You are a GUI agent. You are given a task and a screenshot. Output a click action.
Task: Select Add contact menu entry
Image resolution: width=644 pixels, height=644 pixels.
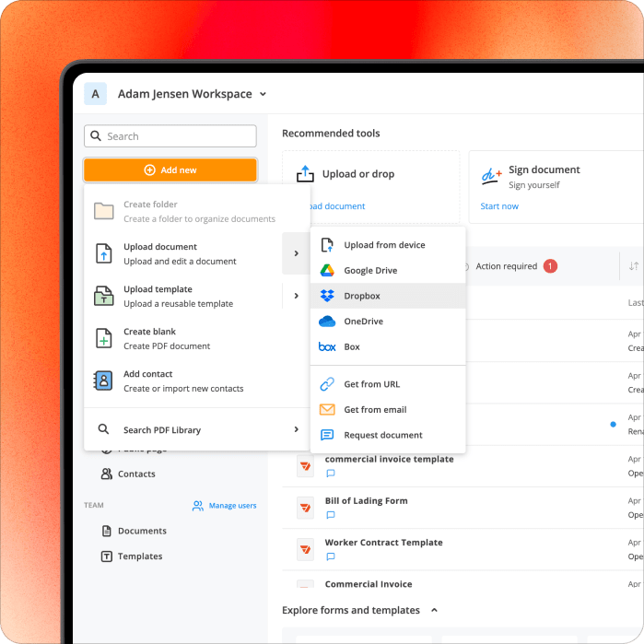coord(197,381)
